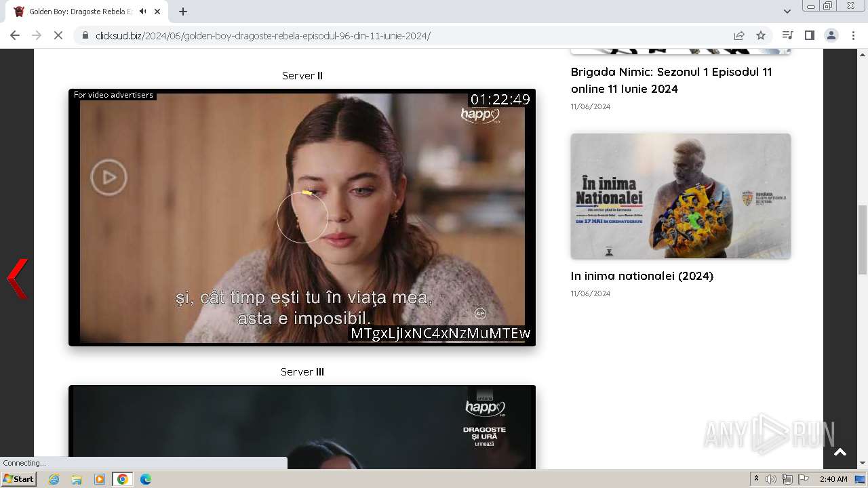Show desktop button at taskbar end
The image size is (868, 488).
(861, 479)
